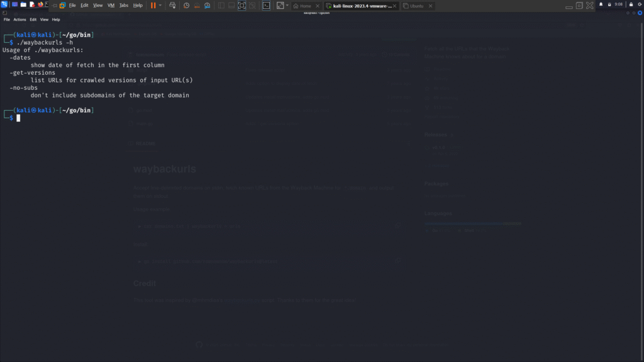Close the kali-linux-2023.4-vmware tab
Screen dimensions: 644x362
(395, 6)
